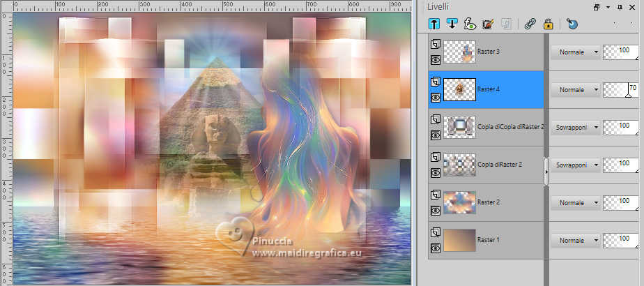The height and width of the screenshot is (286, 644).
Task: Click the layer type icon of Raster 2
Action: pos(436,195)
